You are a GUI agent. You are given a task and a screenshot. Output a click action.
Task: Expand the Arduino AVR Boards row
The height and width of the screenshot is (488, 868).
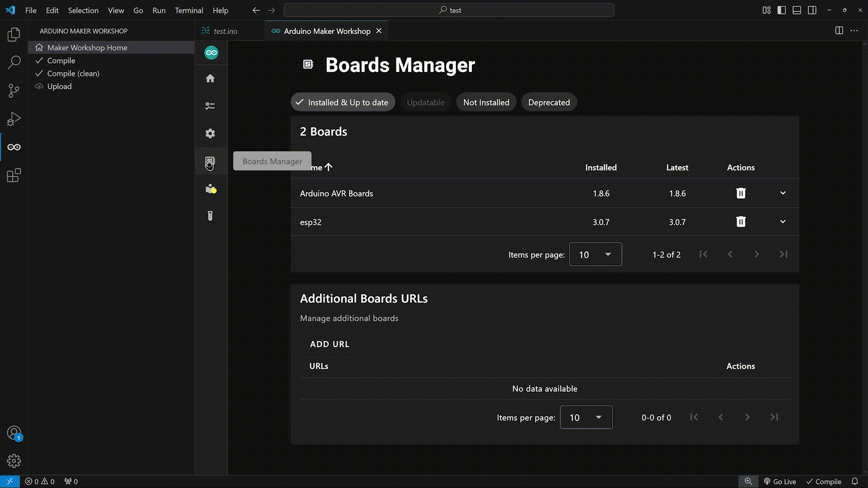point(783,193)
